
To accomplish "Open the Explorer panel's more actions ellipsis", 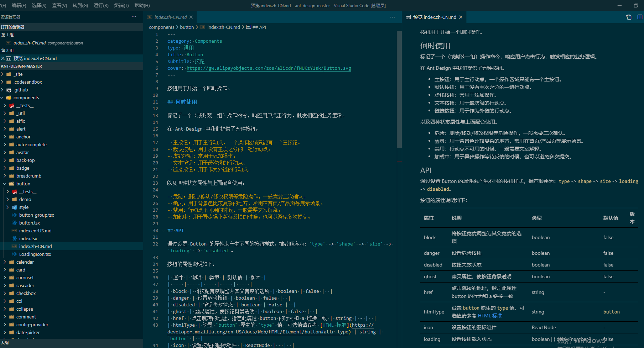I will coord(134,17).
